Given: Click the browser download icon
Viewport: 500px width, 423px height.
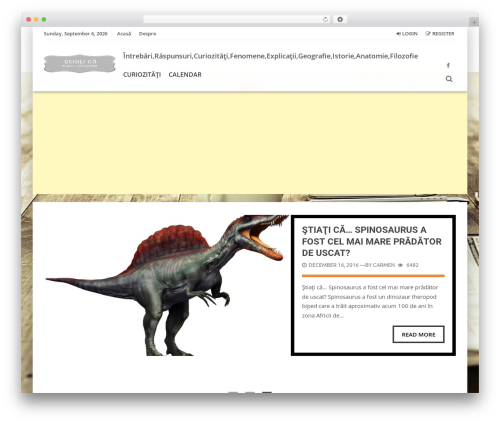Looking at the screenshot, I should [340, 20].
